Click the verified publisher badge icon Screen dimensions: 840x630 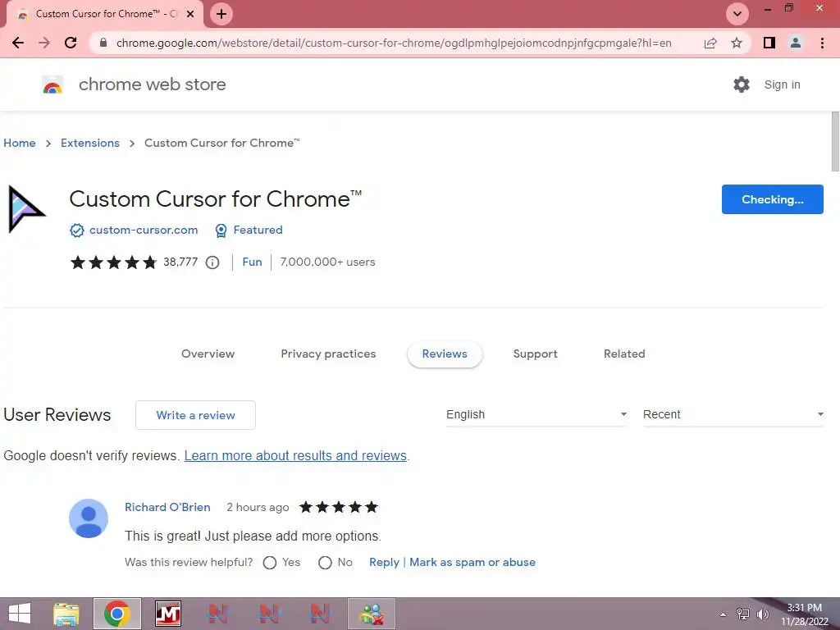click(x=77, y=231)
